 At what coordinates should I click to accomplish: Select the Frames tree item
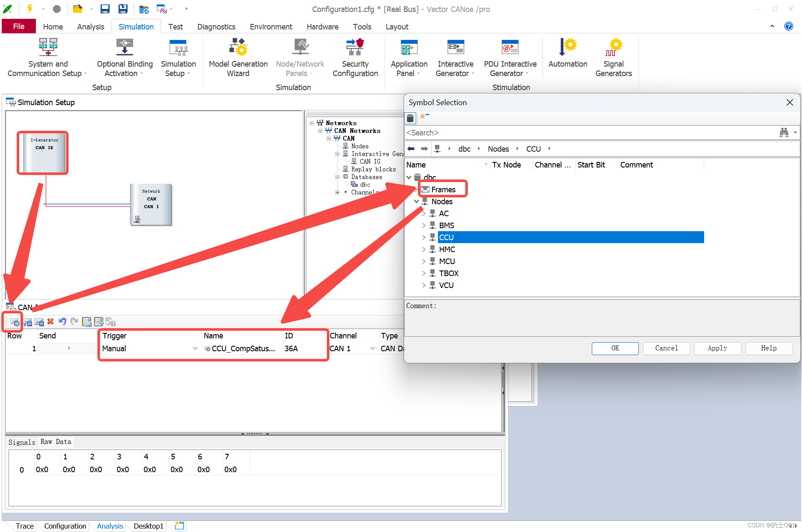pos(443,189)
